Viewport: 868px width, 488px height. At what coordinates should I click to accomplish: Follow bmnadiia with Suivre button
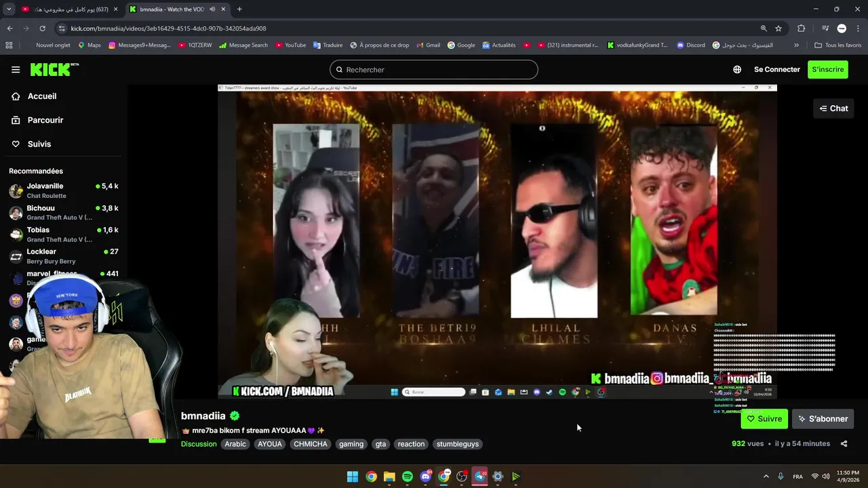tap(764, 419)
